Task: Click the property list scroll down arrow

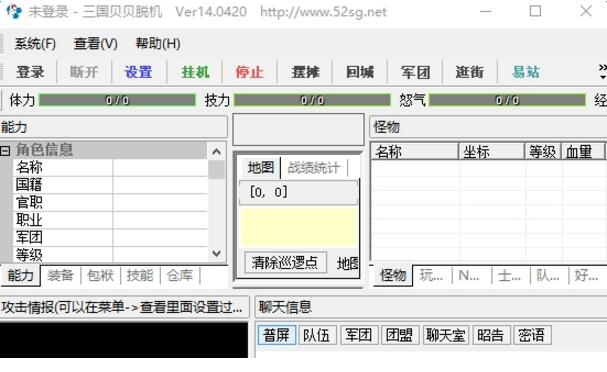Action: (x=216, y=254)
